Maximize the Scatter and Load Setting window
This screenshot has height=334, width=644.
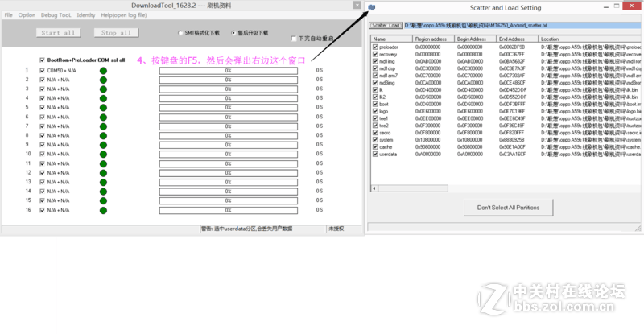tap(617, 6)
